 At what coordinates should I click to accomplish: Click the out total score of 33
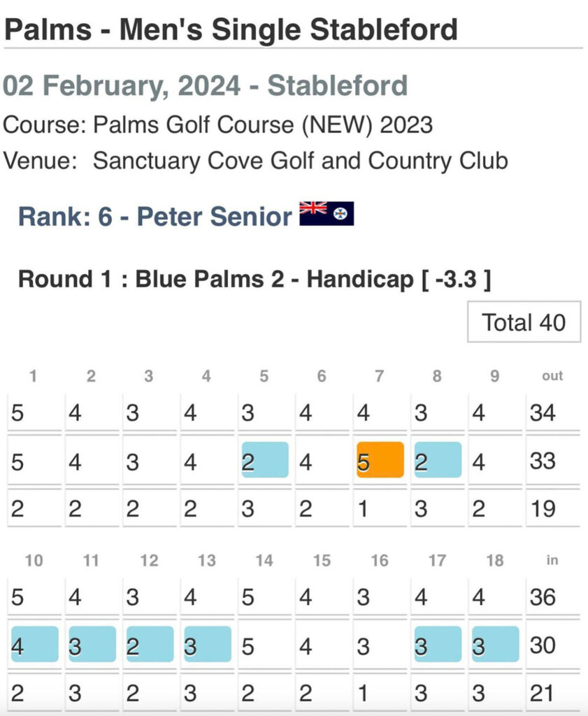[543, 461]
